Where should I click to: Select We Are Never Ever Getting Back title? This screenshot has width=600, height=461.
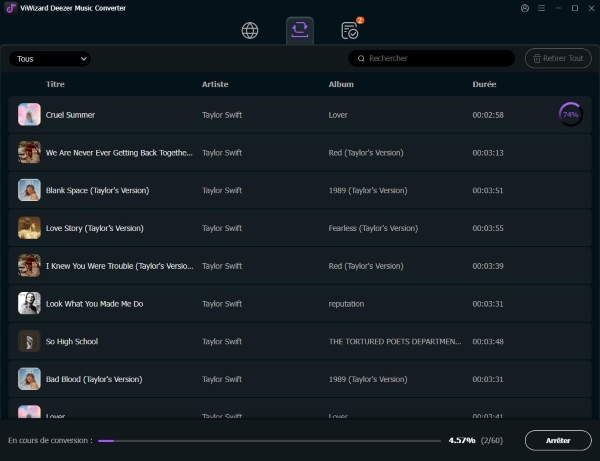[119, 153]
